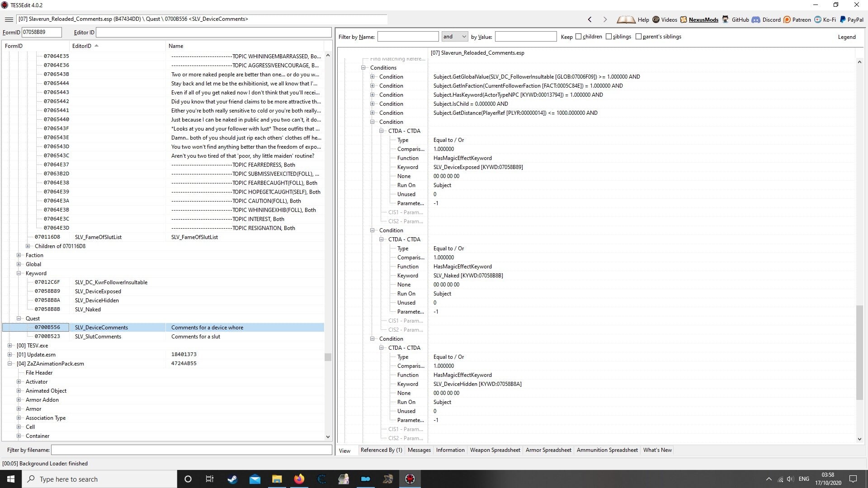Toggle Keep children checkbox

tap(578, 37)
